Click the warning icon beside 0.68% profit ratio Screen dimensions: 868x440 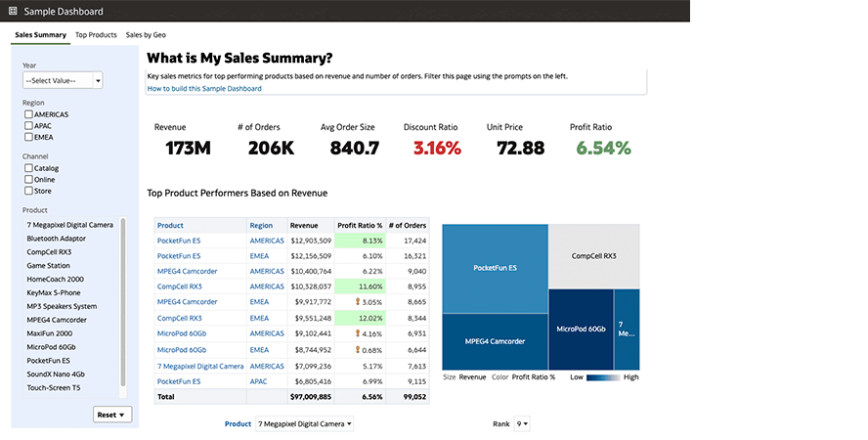click(357, 350)
